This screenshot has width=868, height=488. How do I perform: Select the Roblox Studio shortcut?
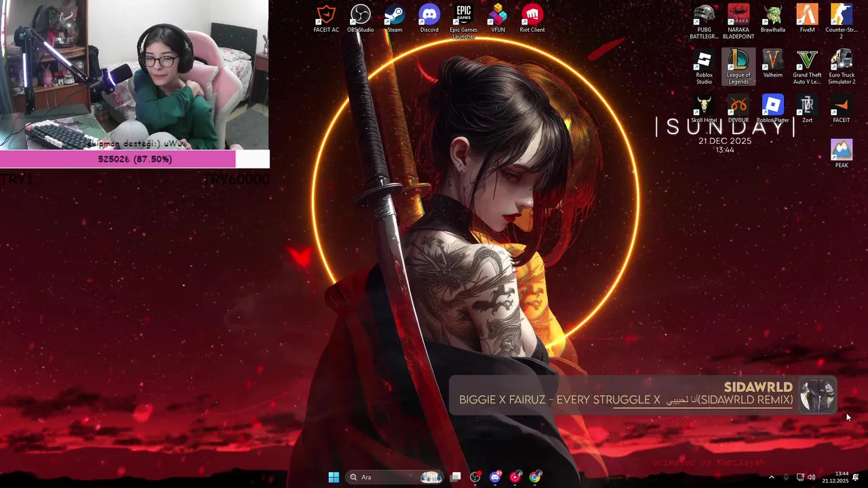[704, 67]
